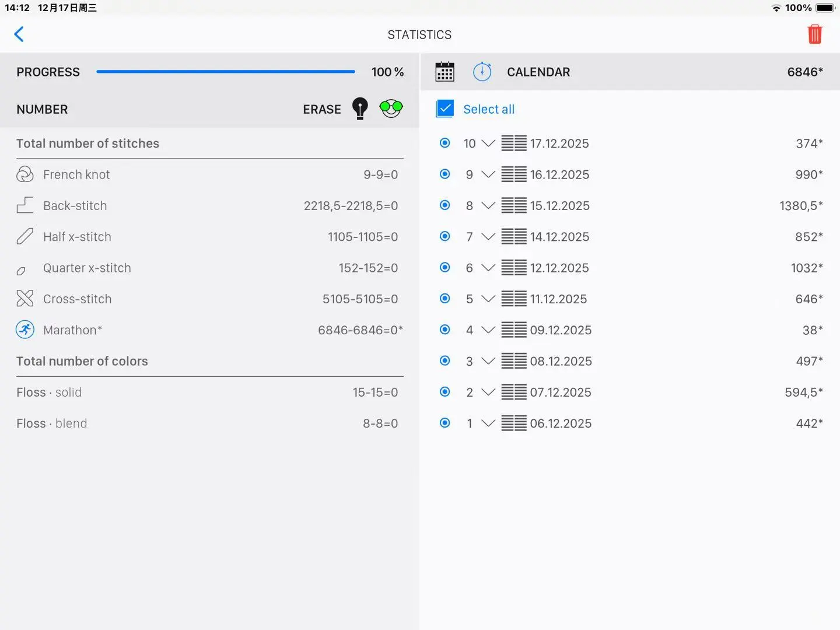Screen dimensions: 840x630
Task: Expand the session 6 chevron
Action: 488,268
